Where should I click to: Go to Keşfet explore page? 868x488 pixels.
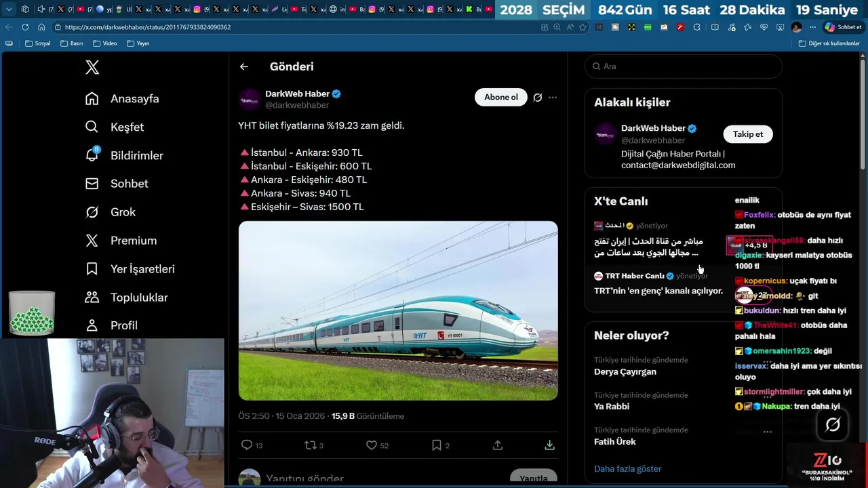tap(115, 127)
